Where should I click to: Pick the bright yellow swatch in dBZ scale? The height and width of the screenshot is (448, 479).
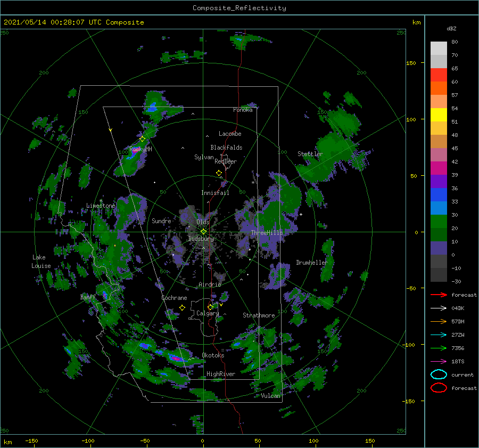point(439,115)
